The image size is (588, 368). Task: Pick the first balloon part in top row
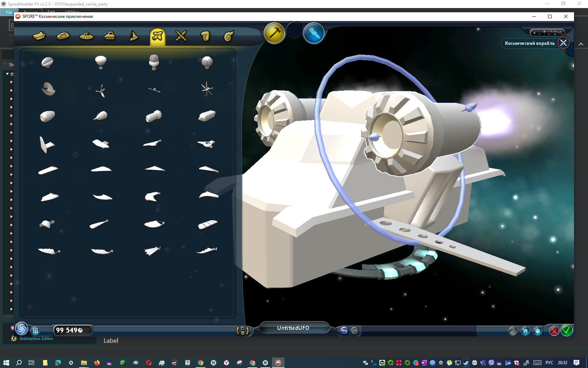[x=48, y=62]
